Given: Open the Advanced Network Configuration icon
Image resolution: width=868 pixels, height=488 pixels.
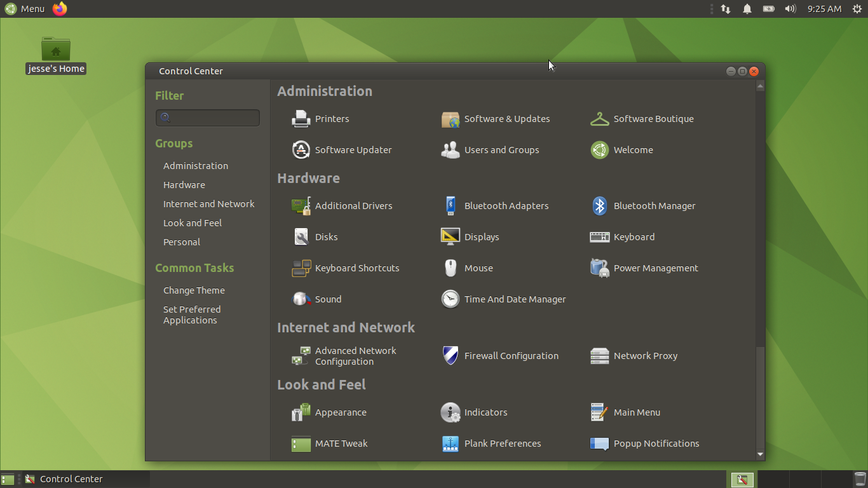Looking at the screenshot, I should (x=301, y=356).
